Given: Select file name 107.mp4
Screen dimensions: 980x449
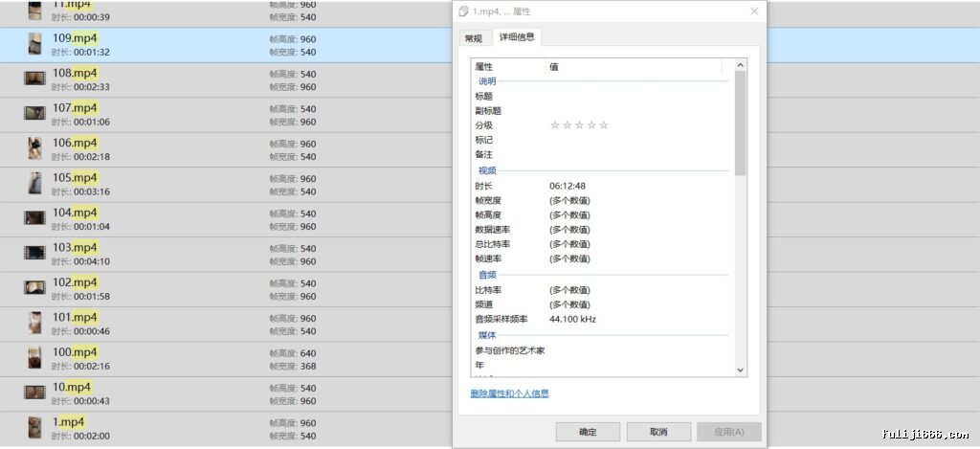Looking at the screenshot, I should click(75, 108).
